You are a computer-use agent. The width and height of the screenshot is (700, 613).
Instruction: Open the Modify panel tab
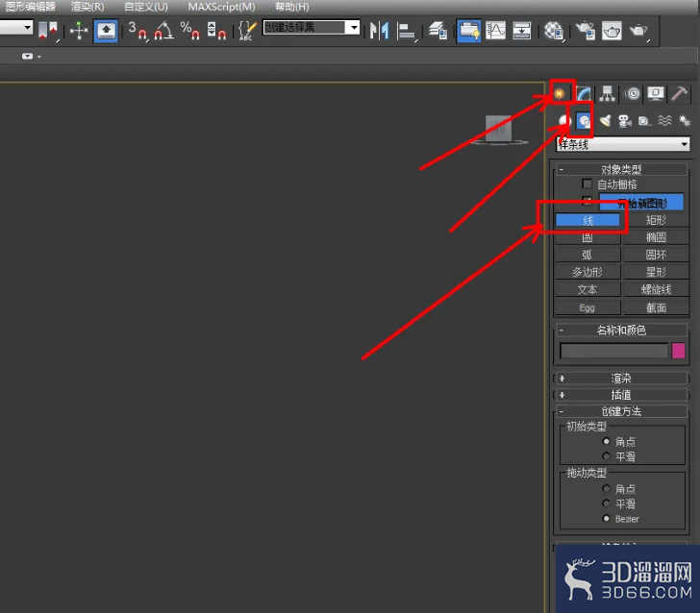pos(584,94)
